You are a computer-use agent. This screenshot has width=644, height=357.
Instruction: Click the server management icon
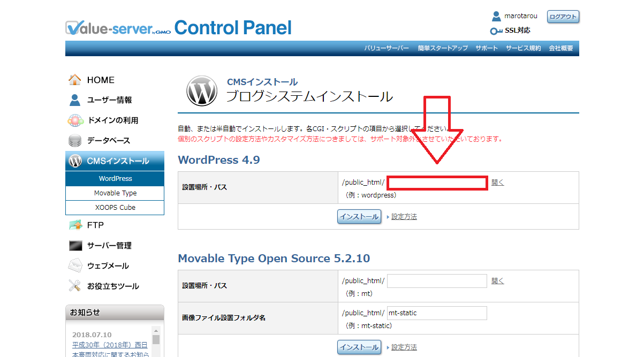(75, 246)
